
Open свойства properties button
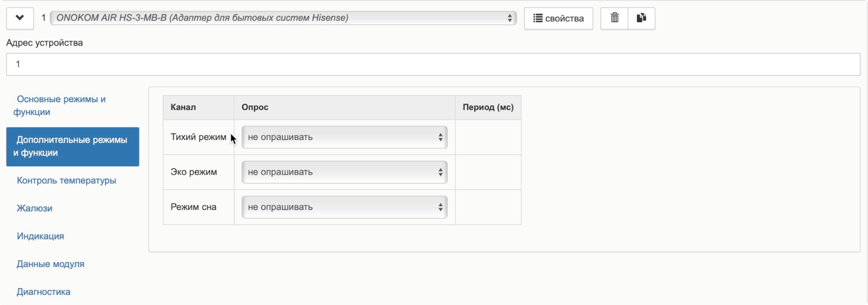558,19
